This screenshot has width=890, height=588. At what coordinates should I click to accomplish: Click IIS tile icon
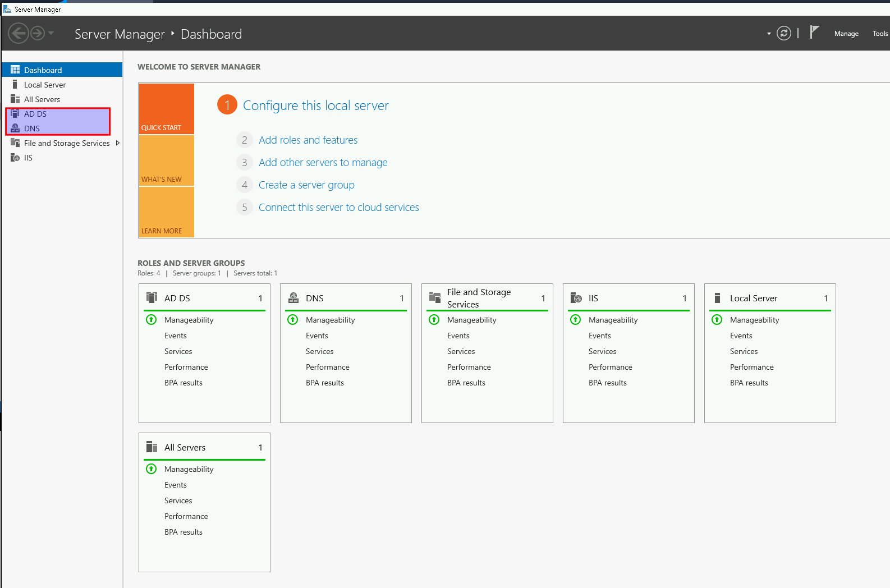[x=576, y=297]
